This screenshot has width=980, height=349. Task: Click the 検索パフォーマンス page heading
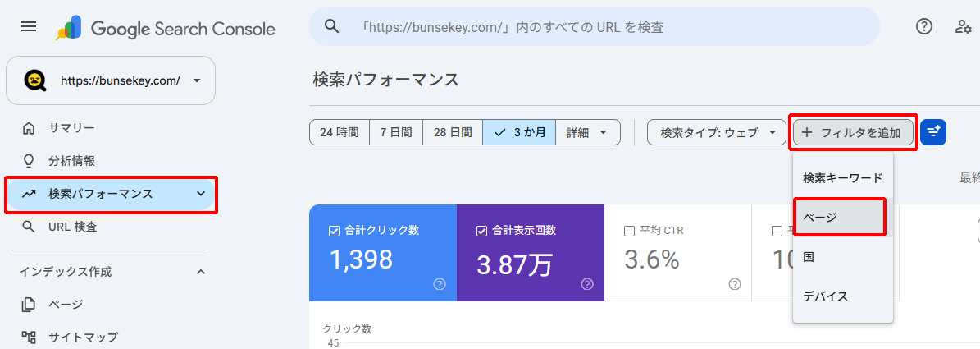(385, 80)
